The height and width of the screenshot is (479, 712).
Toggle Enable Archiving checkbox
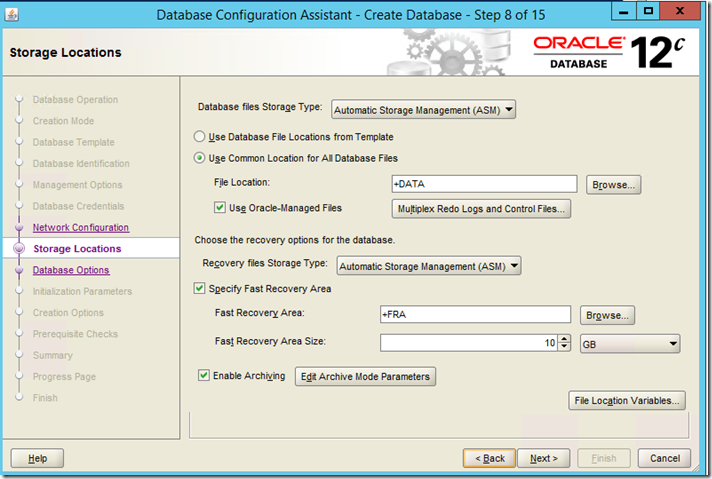204,375
